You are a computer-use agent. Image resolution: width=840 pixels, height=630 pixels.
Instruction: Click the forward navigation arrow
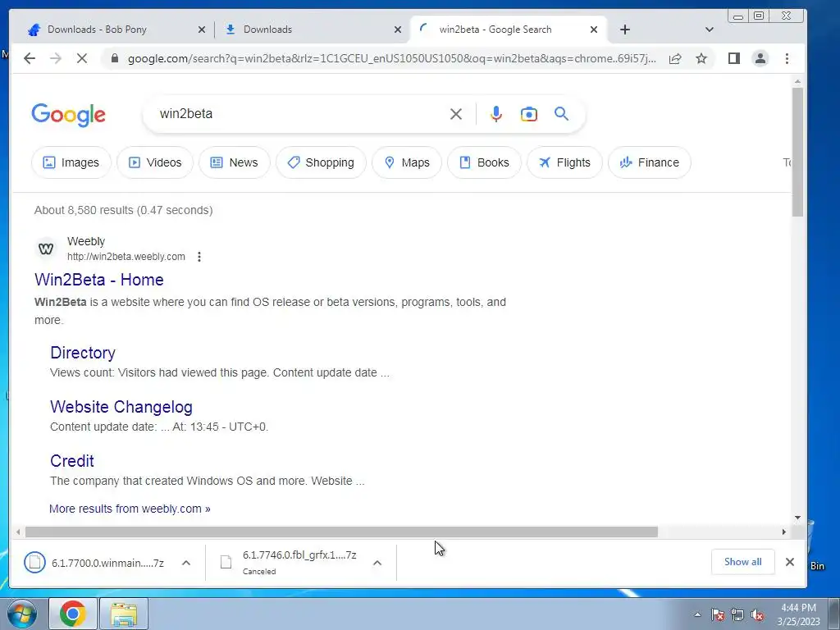(56, 58)
